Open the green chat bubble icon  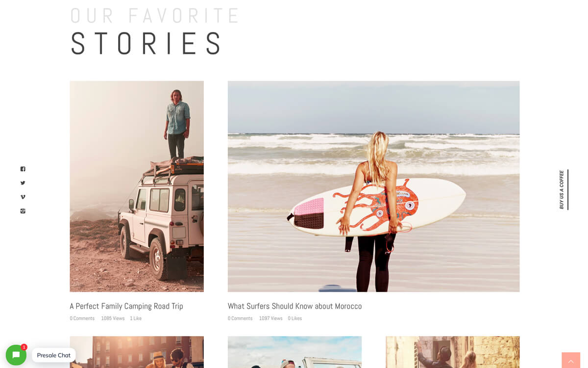(16, 355)
